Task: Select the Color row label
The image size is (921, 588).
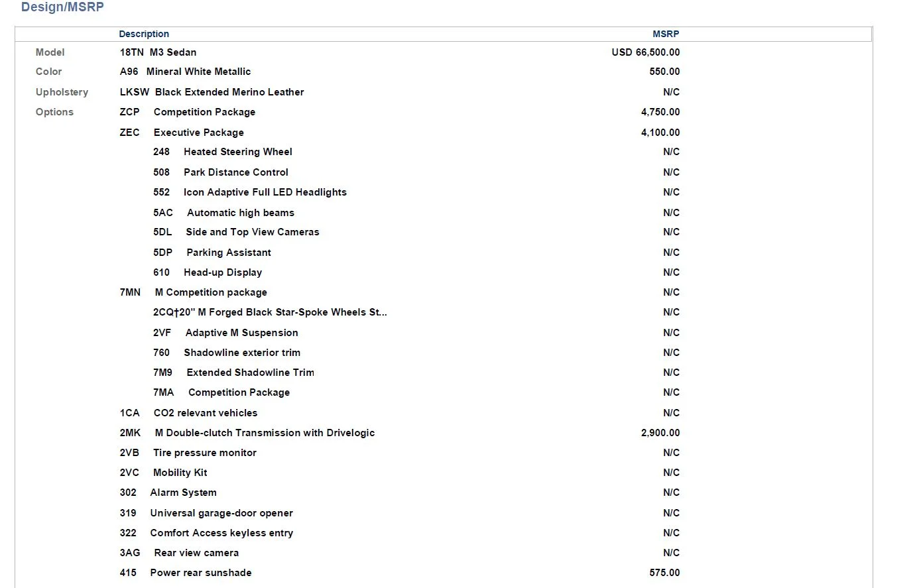Action: (48, 72)
